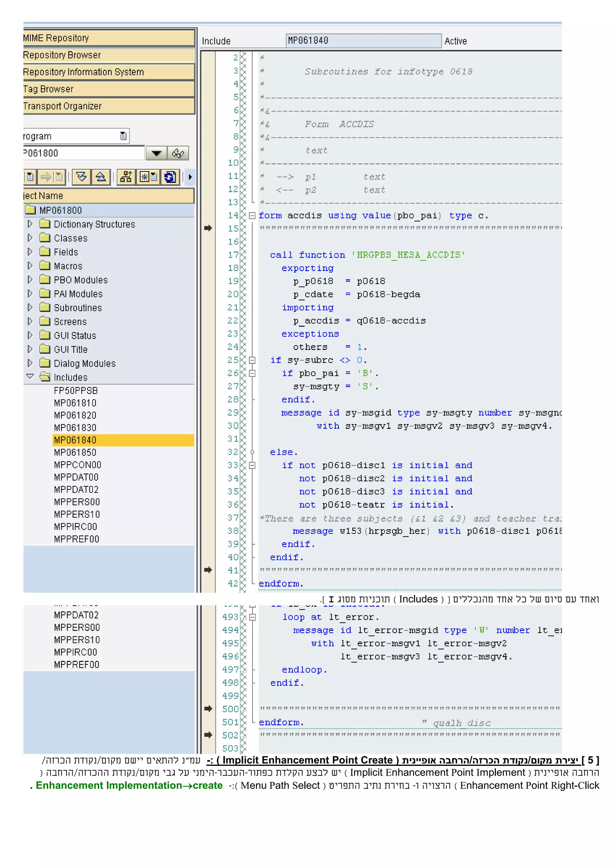The image size is (614, 868).
Task: Expand the Subroutines folder node
Action: pyautogui.click(x=30, y=308)
